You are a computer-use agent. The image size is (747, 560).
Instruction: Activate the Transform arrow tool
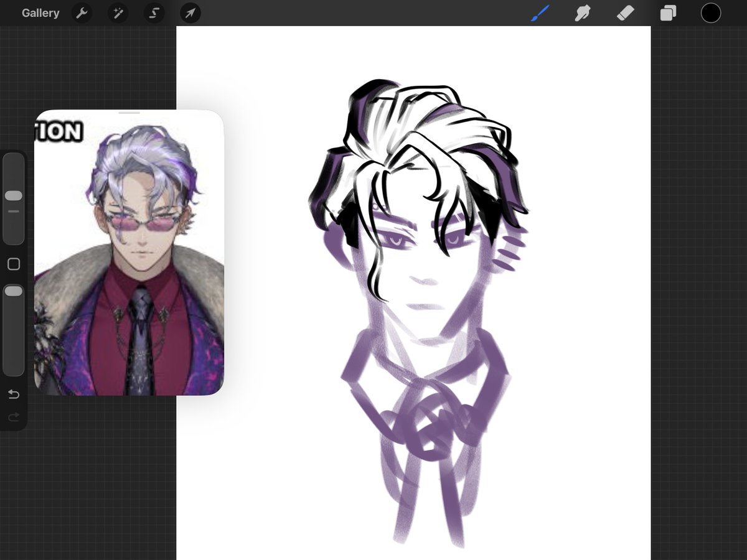190,13
